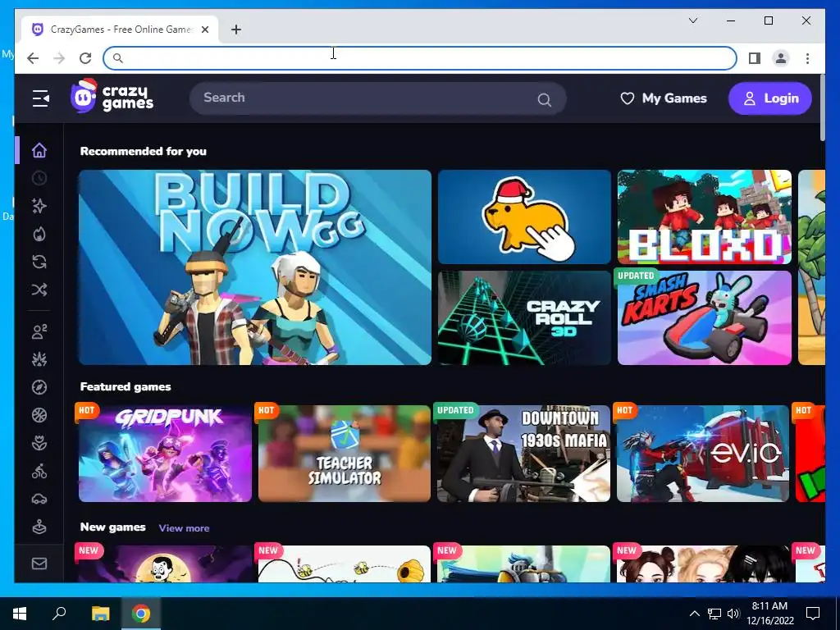Open the volume speaker icon in tray

733,614
